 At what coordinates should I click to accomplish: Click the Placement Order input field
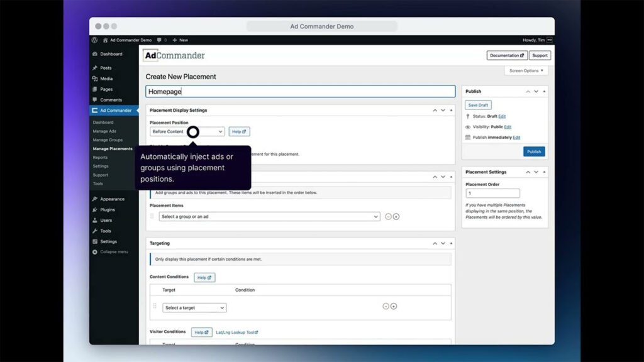coord(492,194)
